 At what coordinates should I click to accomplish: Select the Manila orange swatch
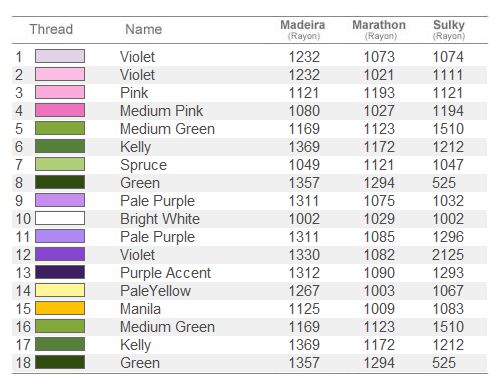(x=60, y=308)
